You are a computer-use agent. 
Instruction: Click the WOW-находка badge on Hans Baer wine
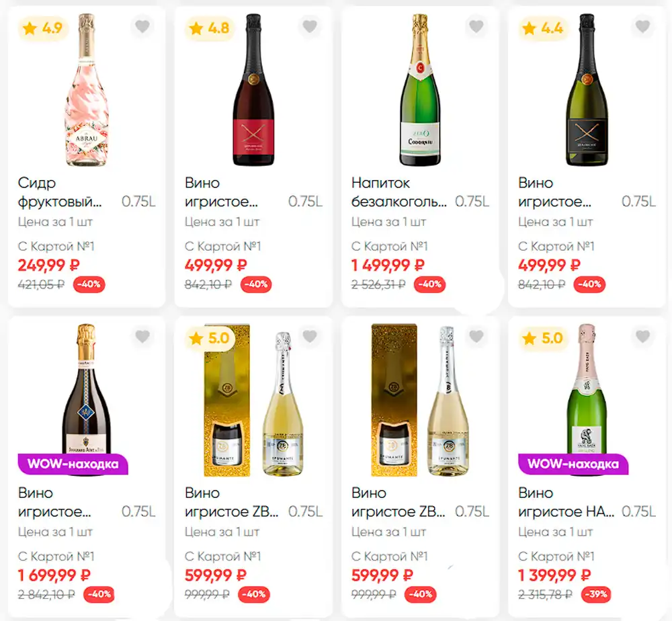[573, 464]
